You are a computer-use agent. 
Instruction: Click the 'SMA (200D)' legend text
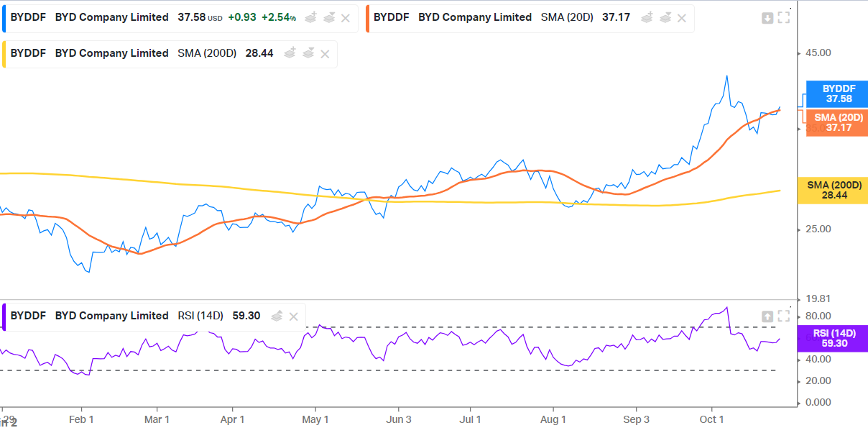pos(207,53)
